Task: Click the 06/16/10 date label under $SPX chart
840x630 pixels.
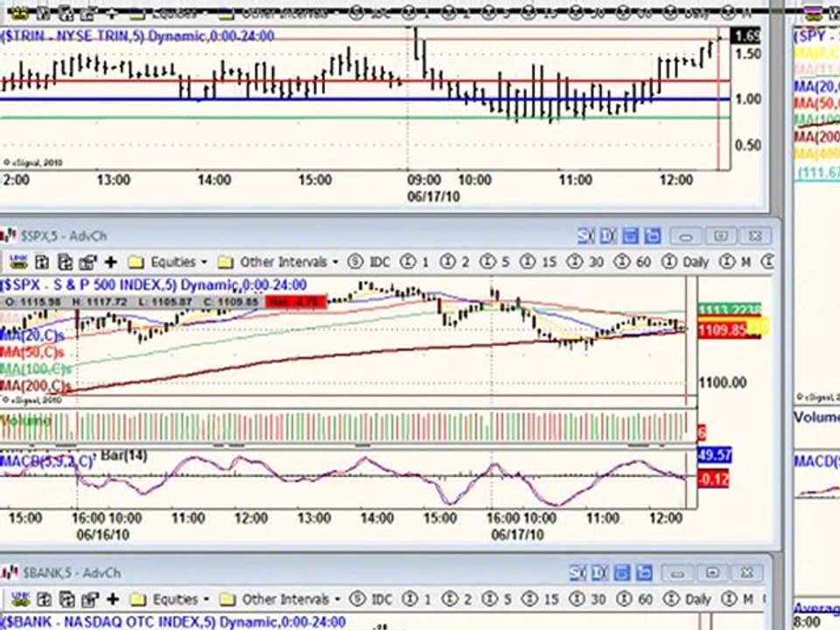Action: 103,535
